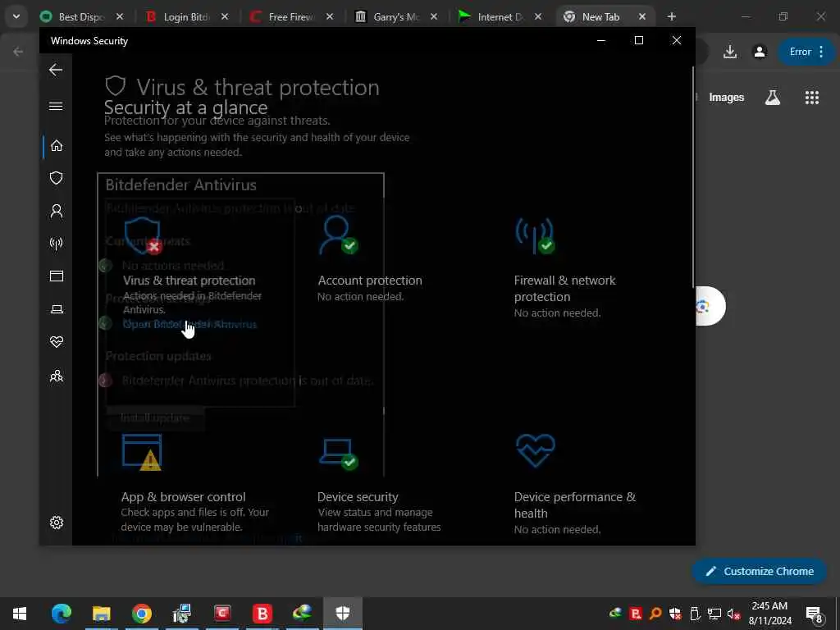The height and width of the screenshot is (630, 840).
Task: Click the USB safely remove hardware tray icon
Action: pos(695,614)
